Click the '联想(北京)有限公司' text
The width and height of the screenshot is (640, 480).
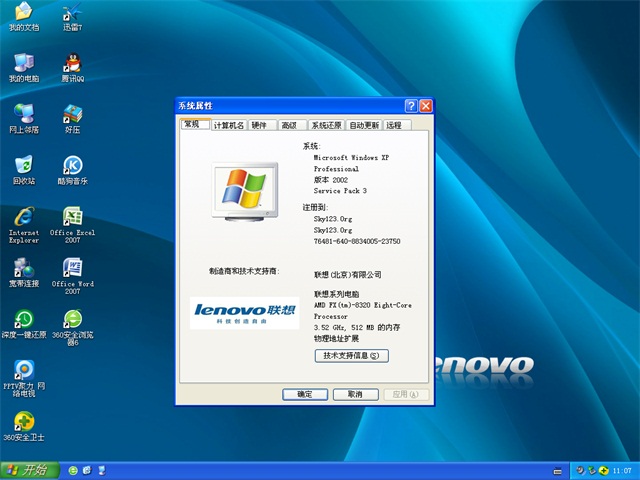point(347,275)
